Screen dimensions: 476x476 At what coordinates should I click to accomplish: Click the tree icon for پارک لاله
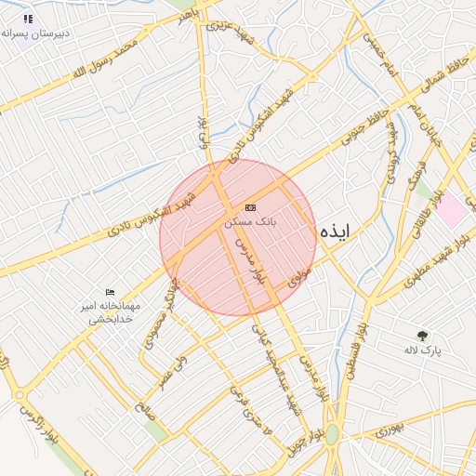click(x=422, y=336)
